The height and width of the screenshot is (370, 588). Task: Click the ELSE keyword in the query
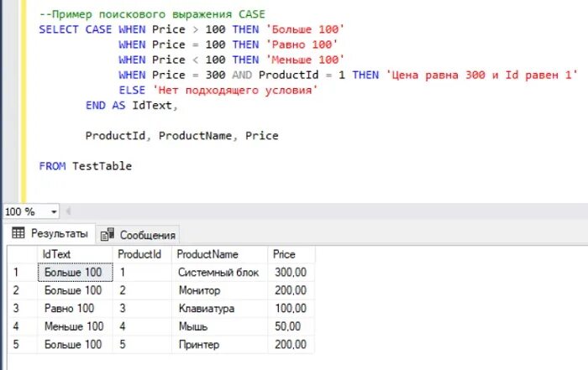132,91
